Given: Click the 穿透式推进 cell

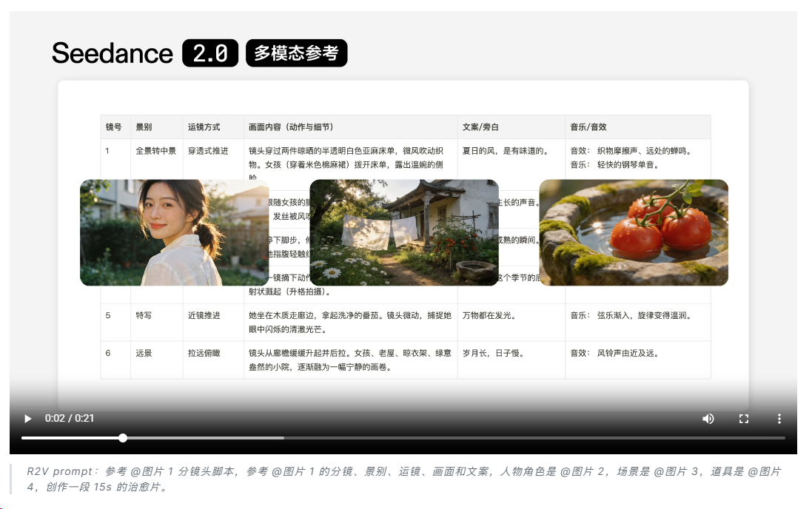Looking at the screenshot, I should 208,151.
